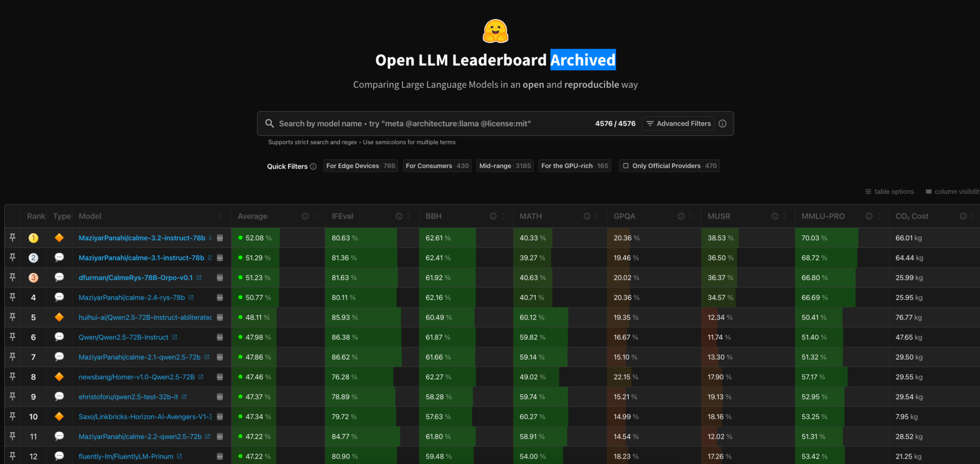Open table options
The height and width of the screenshot is (464, 980).
click(889, 191)
